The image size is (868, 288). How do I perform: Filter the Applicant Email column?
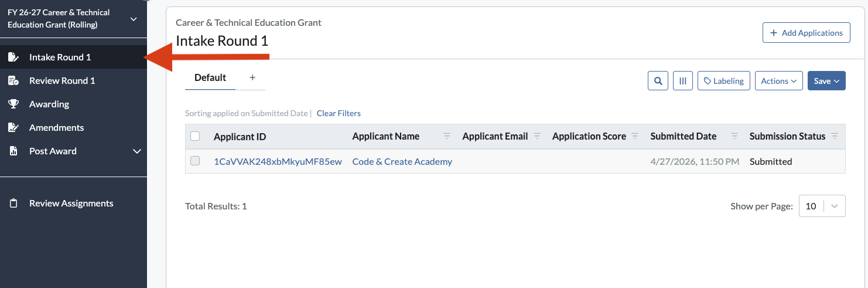coord(537,136)
